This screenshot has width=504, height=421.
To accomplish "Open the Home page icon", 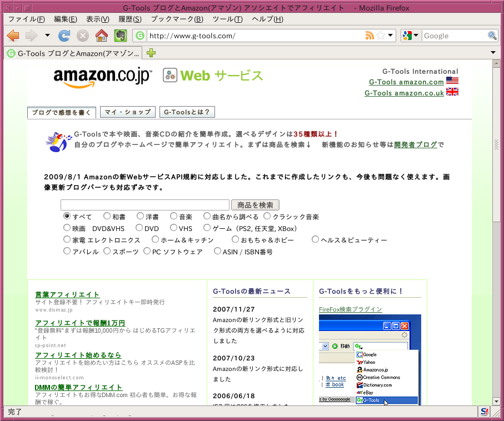I will tap(102, 36).
